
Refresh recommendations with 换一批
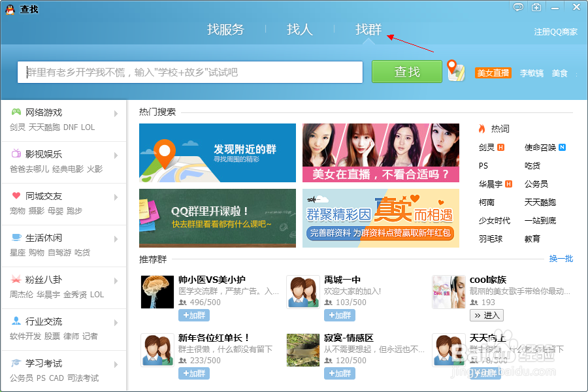coord(561,259)
